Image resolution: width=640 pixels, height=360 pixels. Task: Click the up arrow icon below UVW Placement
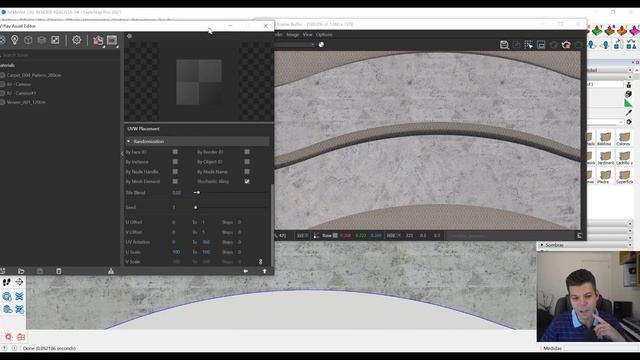pyautogui.click(x=264, y=271)
